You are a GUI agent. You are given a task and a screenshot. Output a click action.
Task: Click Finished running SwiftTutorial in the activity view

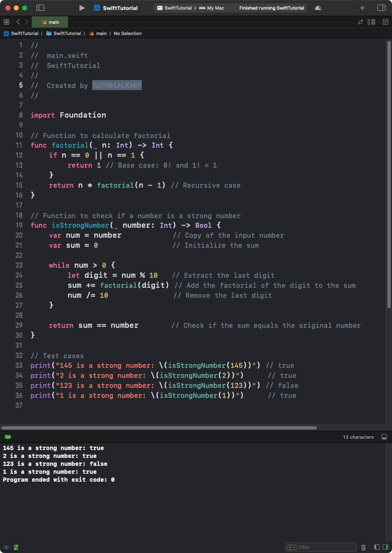click(271, 8)
